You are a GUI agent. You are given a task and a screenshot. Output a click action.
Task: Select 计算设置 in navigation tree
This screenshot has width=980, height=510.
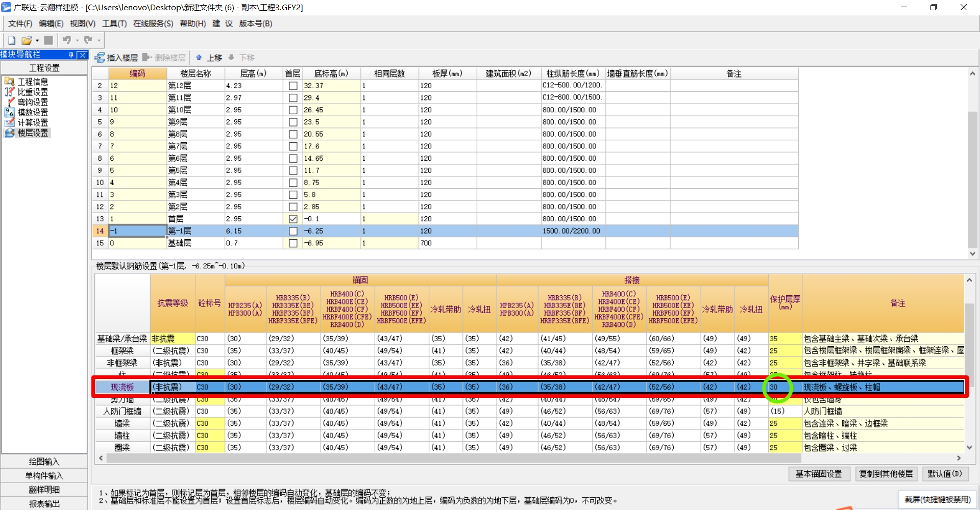(x=27, y=122)
